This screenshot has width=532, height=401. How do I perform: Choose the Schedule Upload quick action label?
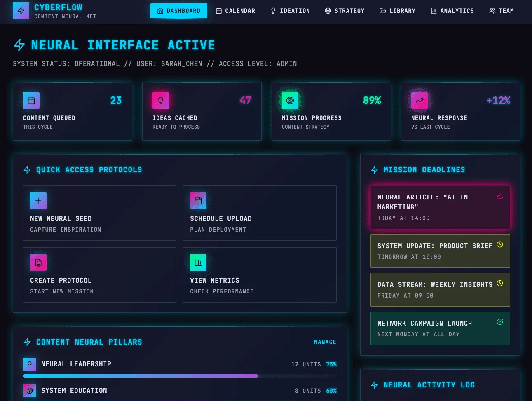[x=221, y=218]
